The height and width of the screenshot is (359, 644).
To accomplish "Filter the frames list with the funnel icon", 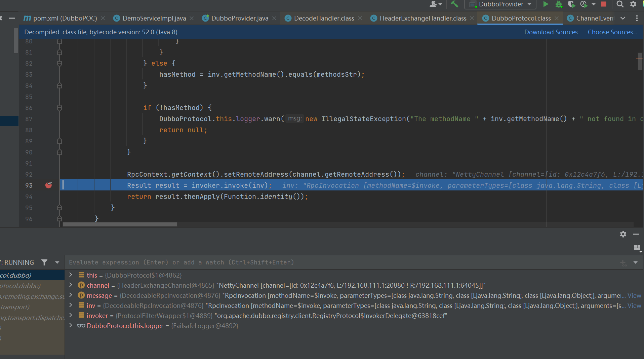I will (44, 262).
